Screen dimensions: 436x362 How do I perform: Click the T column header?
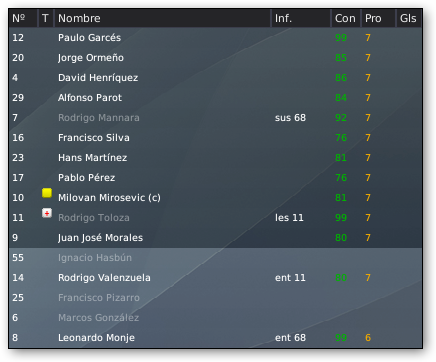coord(46,18)
